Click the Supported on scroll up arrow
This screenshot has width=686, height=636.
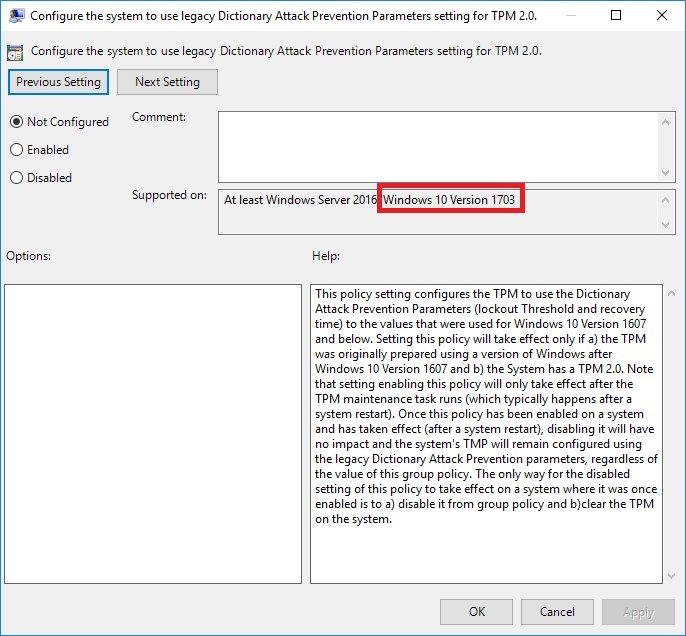(x=666, y=199)
